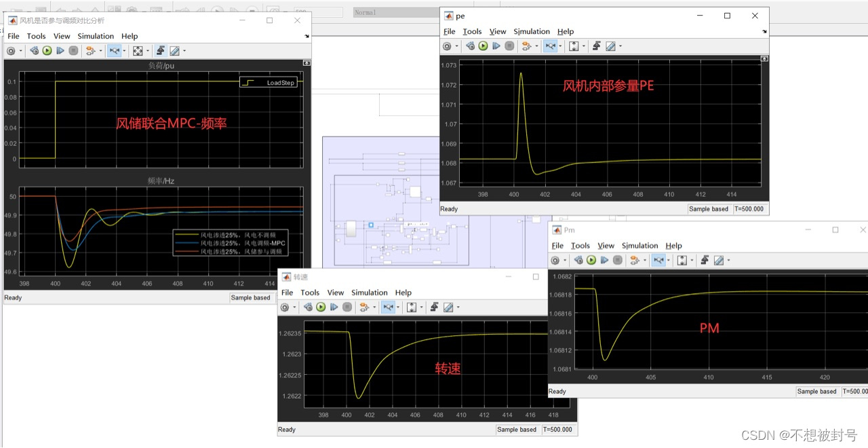Run simulation in pe scope window

tap(483, 46)
